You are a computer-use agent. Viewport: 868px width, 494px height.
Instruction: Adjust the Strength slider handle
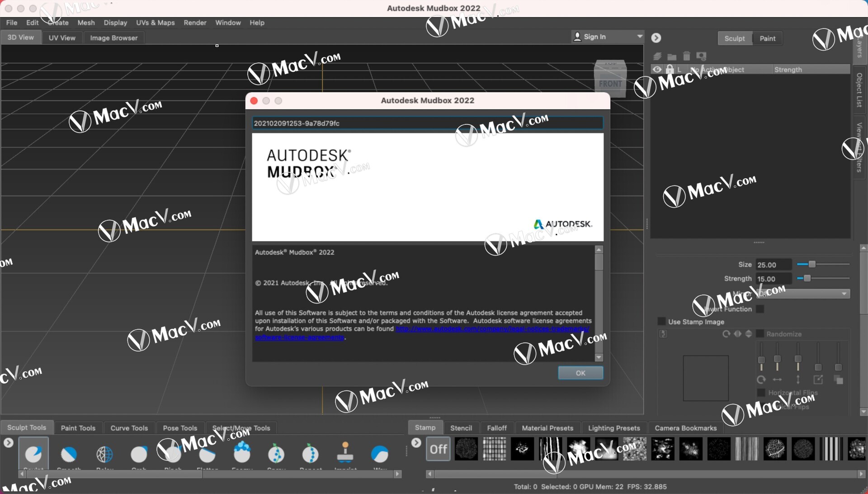807,278
